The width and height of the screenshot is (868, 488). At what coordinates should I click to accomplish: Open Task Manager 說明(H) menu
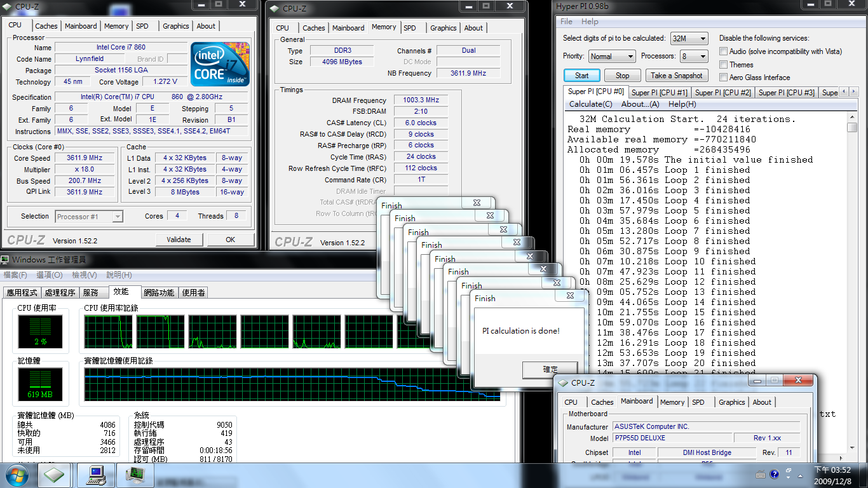click(x=119, y=275)
